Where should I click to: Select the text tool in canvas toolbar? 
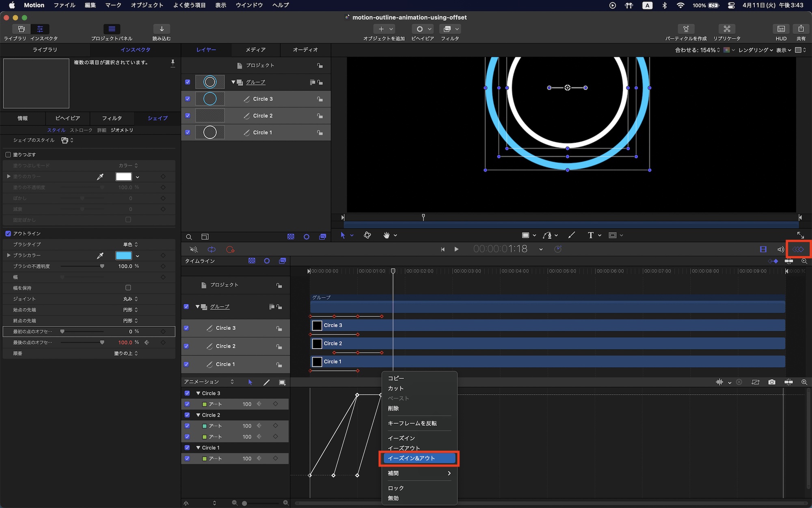pyautogui.click(x=591, y=235)
